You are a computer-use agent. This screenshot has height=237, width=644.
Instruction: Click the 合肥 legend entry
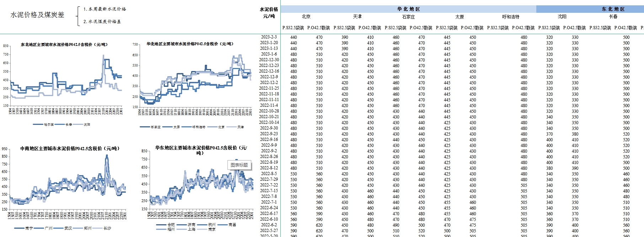171,225
